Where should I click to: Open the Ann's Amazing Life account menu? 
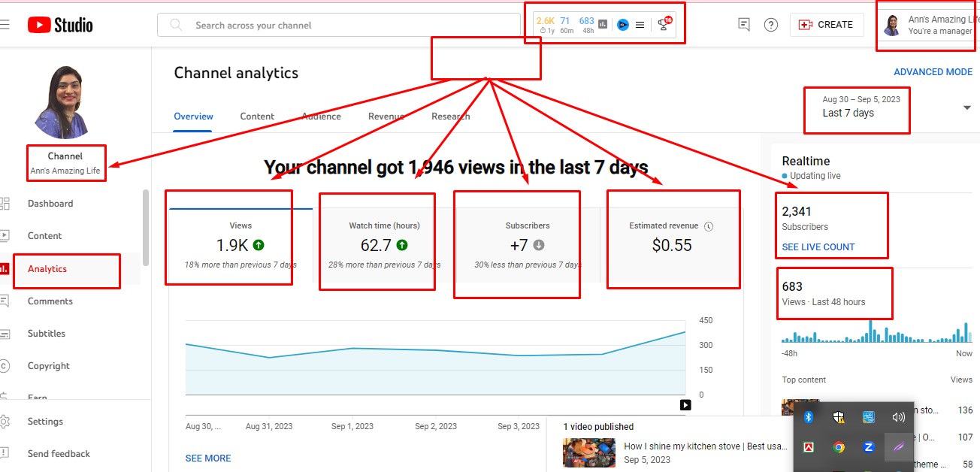click(892, 26)
